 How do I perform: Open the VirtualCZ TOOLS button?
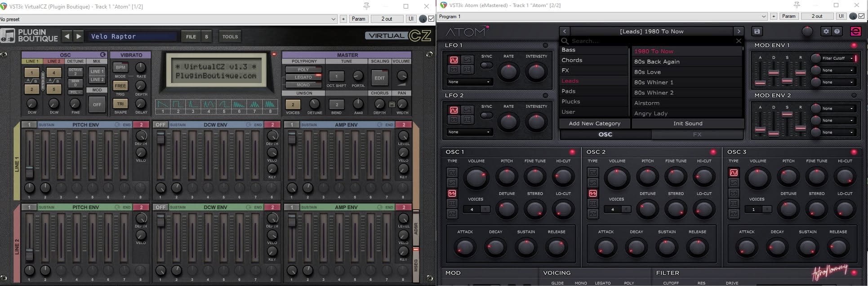[230, 37]
